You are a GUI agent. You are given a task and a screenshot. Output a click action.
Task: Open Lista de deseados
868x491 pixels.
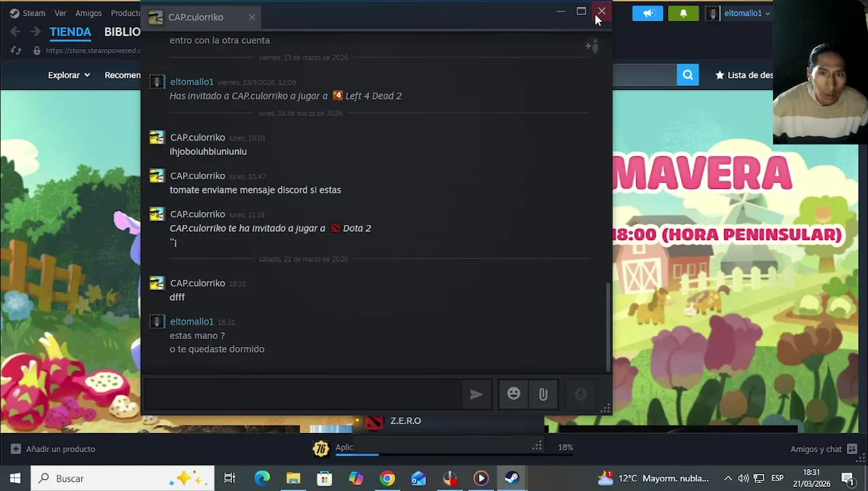point(744,75)
